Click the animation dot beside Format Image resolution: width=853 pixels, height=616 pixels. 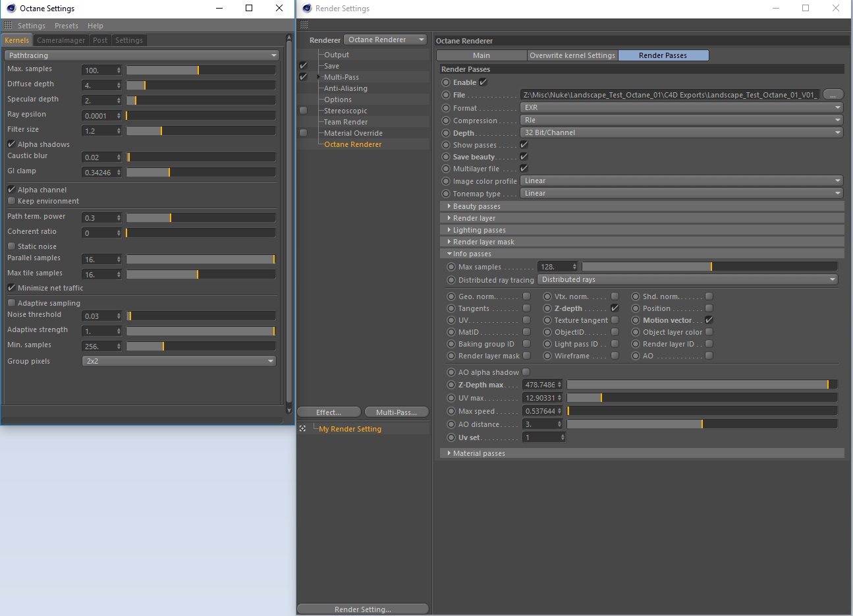446,108
